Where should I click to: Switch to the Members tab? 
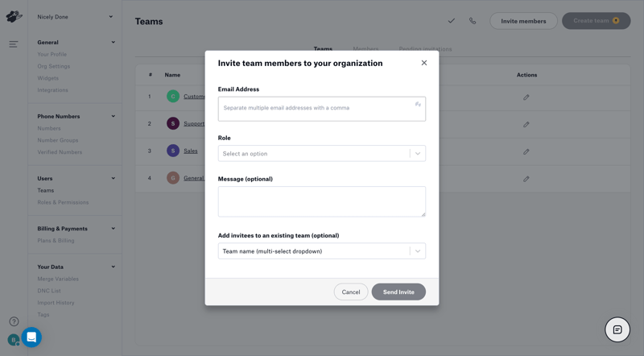point(365,49)
